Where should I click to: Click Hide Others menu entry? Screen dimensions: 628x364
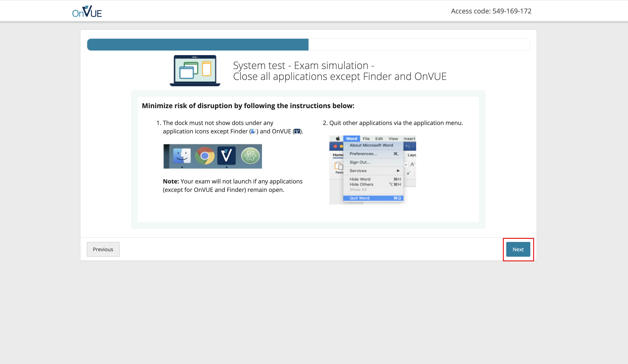tap(361, 185)
